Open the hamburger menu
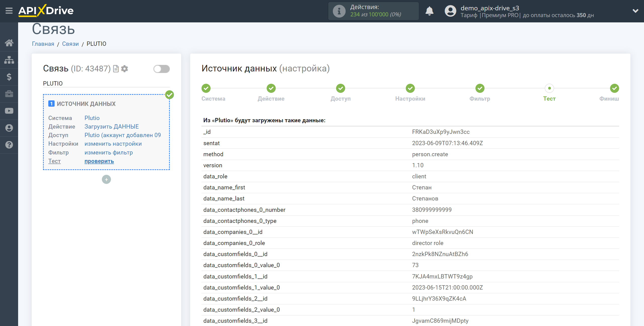The width and height of the screenshot is (644, 326). pos(9,11)
